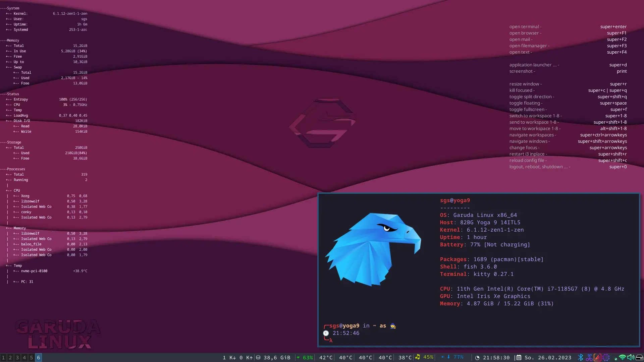
Task: Click the disk icon beside 38,6 GiB
Action: 258,358
